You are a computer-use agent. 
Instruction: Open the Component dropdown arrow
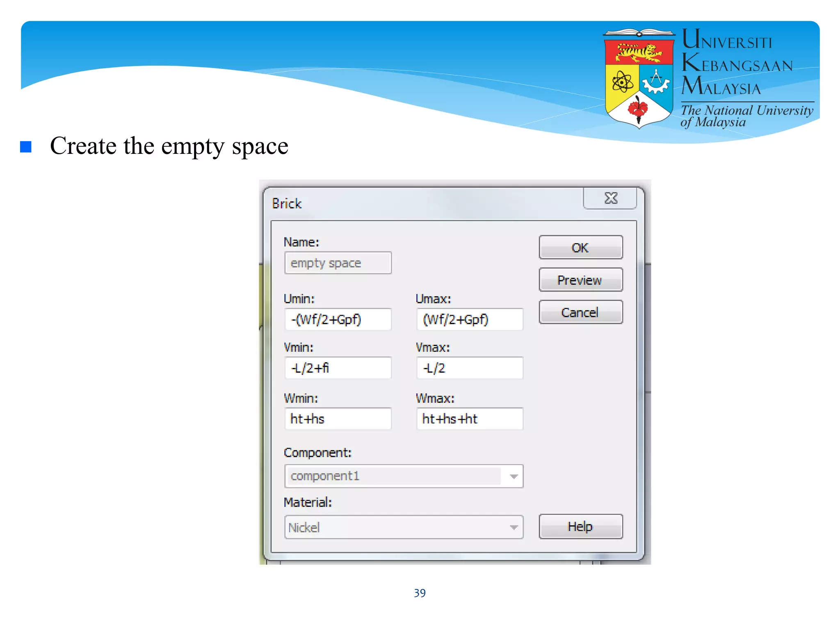pos(514,476)
